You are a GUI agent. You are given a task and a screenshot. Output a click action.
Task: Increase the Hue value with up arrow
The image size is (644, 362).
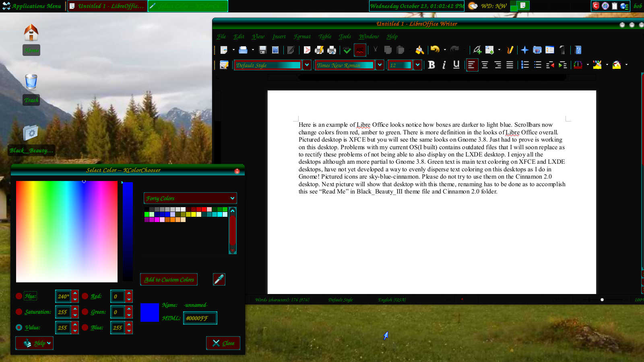[75, 293]
